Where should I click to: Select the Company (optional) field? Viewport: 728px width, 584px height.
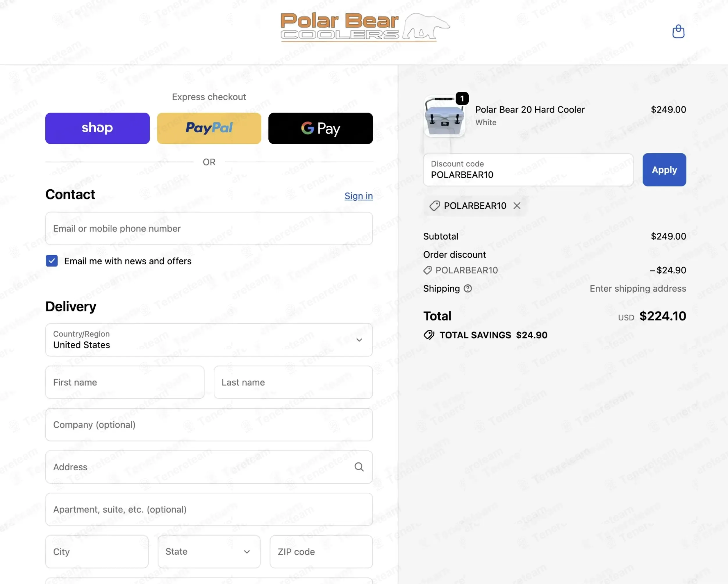209,425
